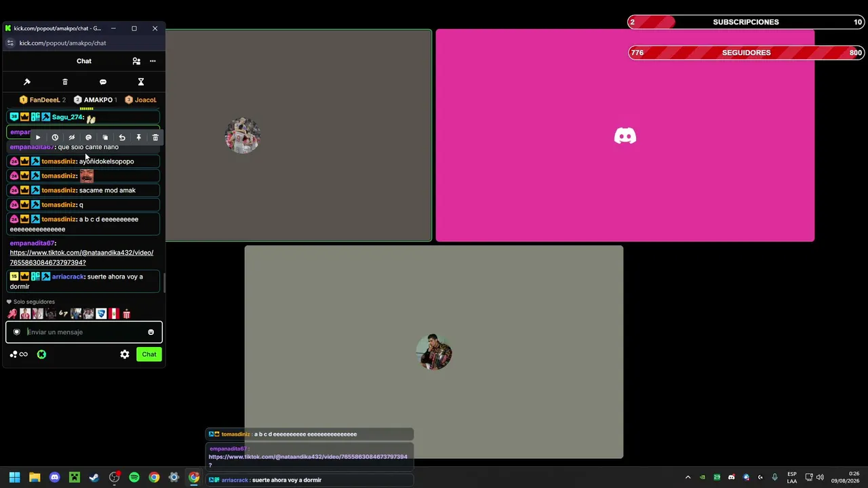Click the reply arrow icon in message actions

(122, 138)
